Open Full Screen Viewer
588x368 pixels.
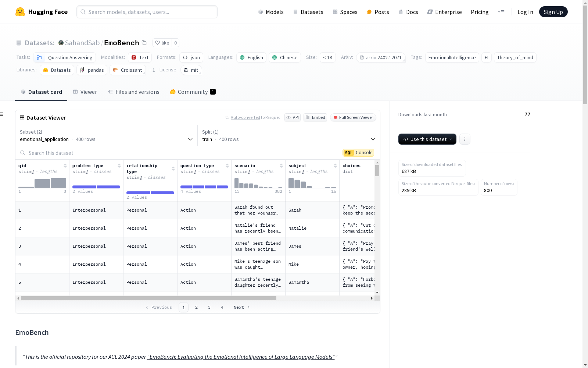(353, 117)
